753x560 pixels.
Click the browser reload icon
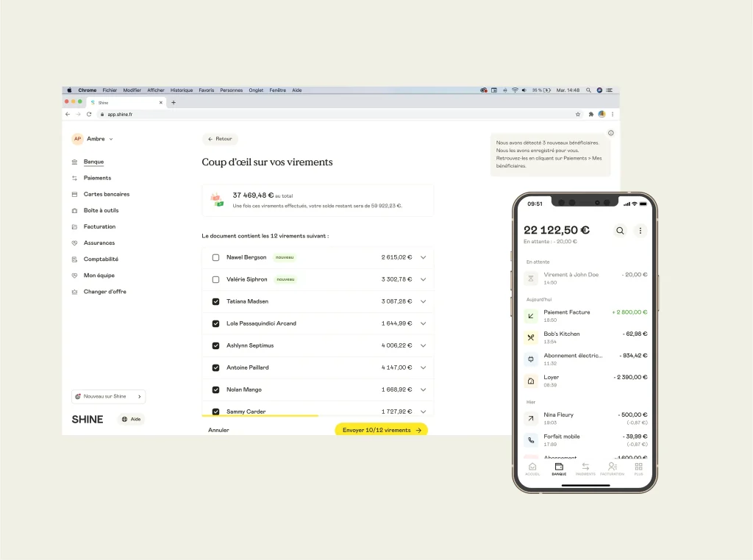coord(89,115)
